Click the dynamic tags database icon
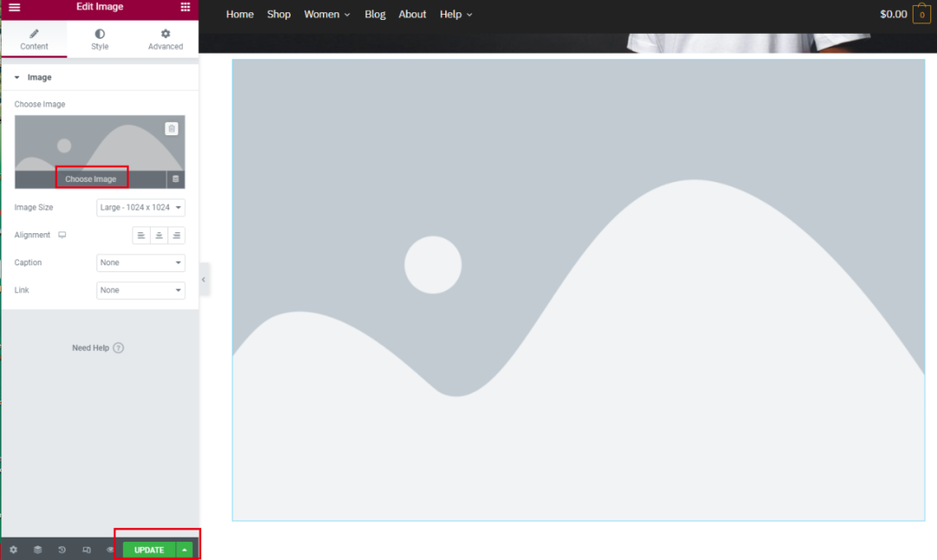Image resolution: width=937 pixels, height=560 pixels. click(x=175, y=179)
